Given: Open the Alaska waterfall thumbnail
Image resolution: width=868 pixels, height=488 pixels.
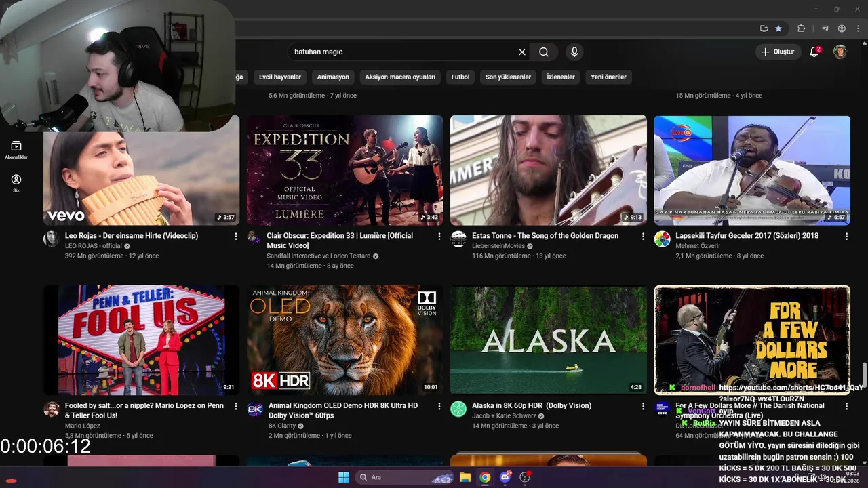Looking at the screenshot, I should click(549, 340).
